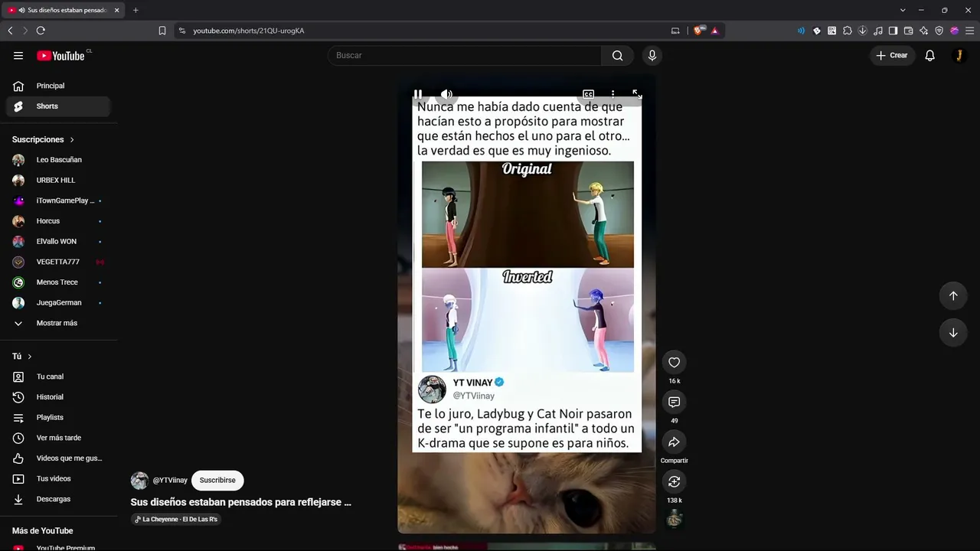The height and width of the screenshot is (551, 980).
Task: Open the Brave VPN shield icon
Action: [939, 31]
